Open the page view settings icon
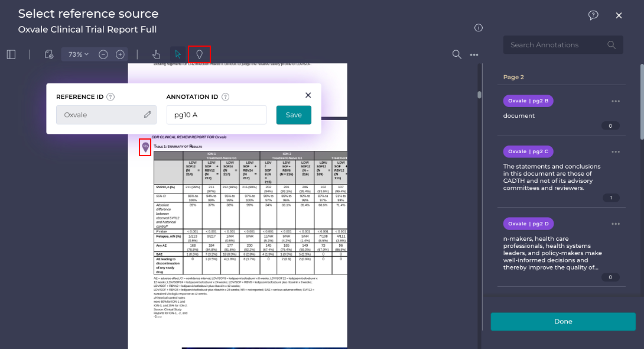644x349 pixels. coord(49,54)
